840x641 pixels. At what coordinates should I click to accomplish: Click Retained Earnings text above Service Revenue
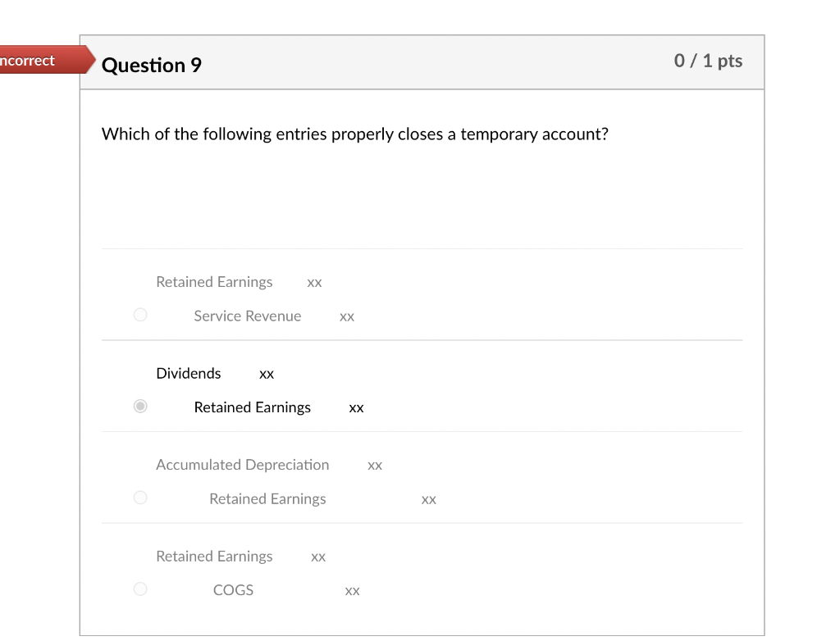click(x=214, y=282)
